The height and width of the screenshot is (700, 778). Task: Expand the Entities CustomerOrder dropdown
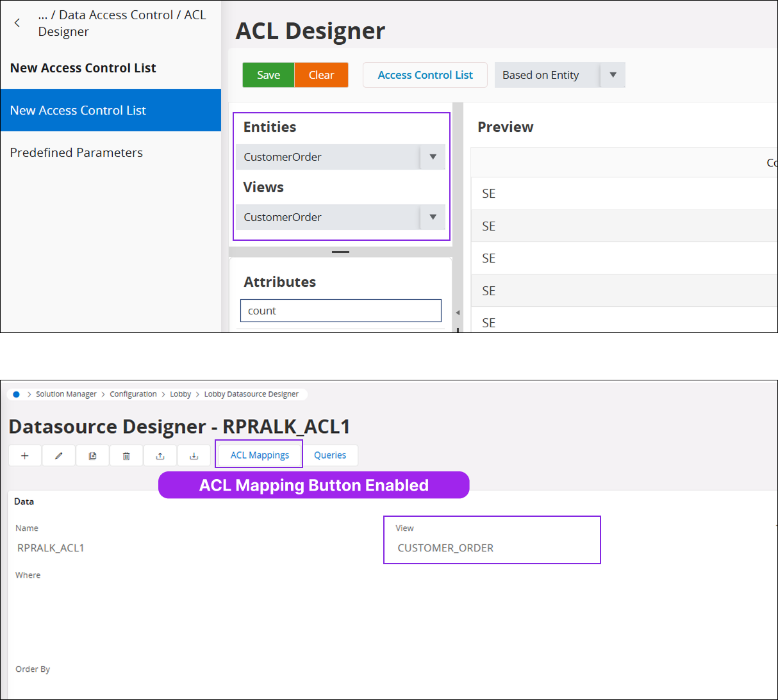coord(433,157)
